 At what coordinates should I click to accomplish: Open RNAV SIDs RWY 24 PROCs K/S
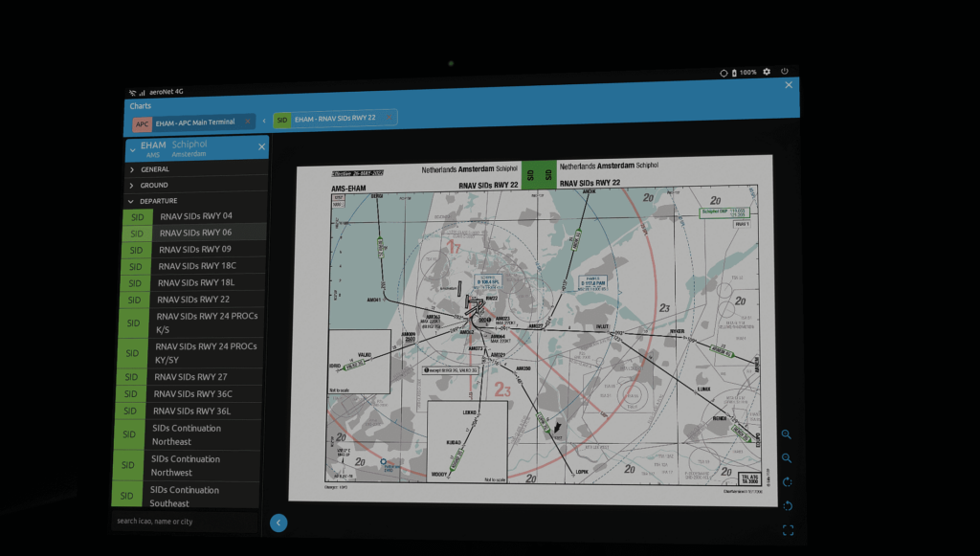point(190,323)
